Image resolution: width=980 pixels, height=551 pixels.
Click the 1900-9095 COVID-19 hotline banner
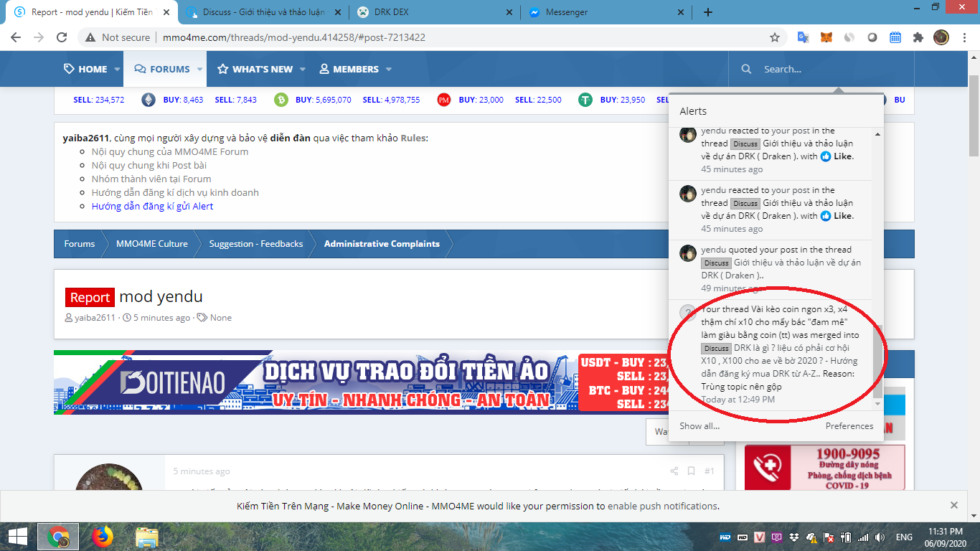point(825,468)
